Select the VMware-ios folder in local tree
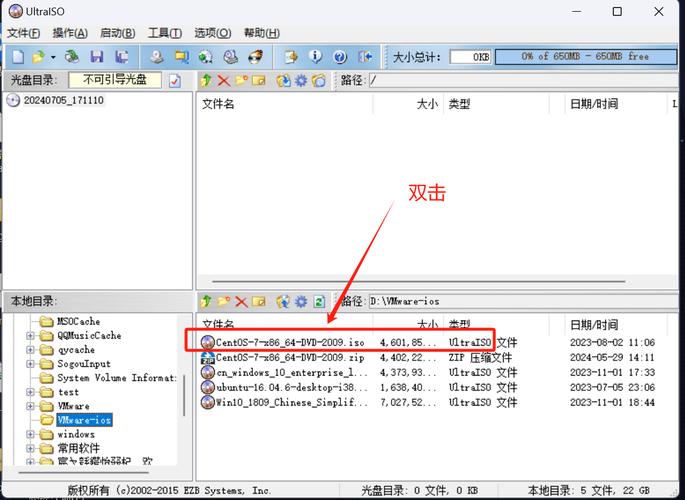 (x=84, y=420)
